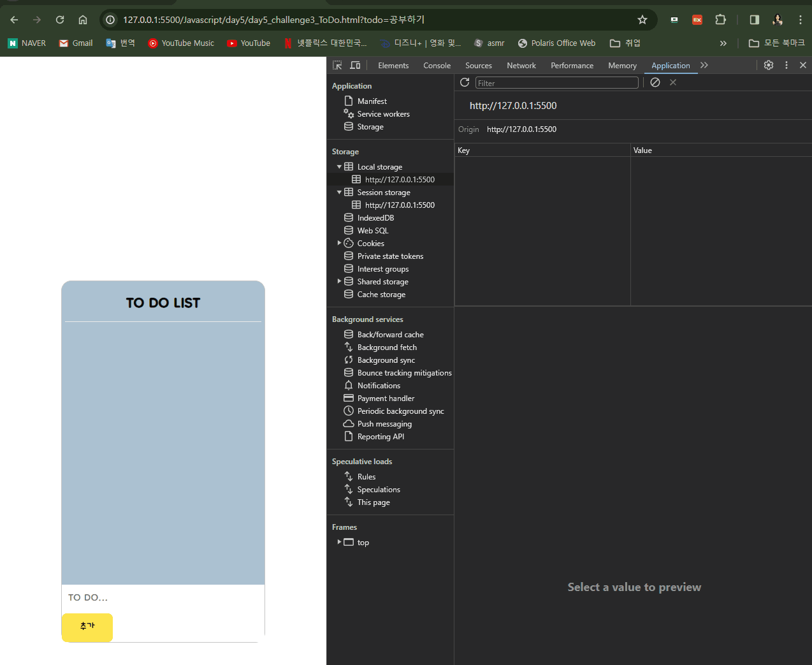
Task: Open Cache storage item
Action: 381,295
